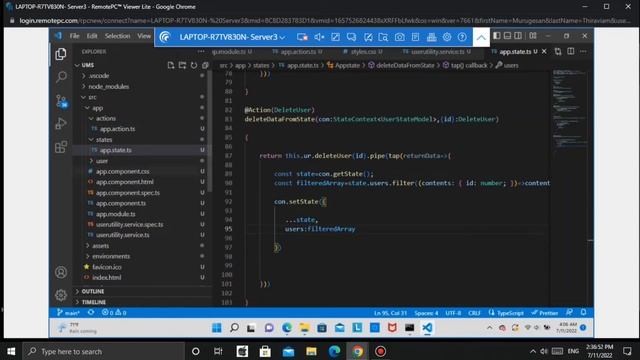The image size is (640, 360).
Task: Open RemotePC help question mark icon
Action: (x=462, y=37)
